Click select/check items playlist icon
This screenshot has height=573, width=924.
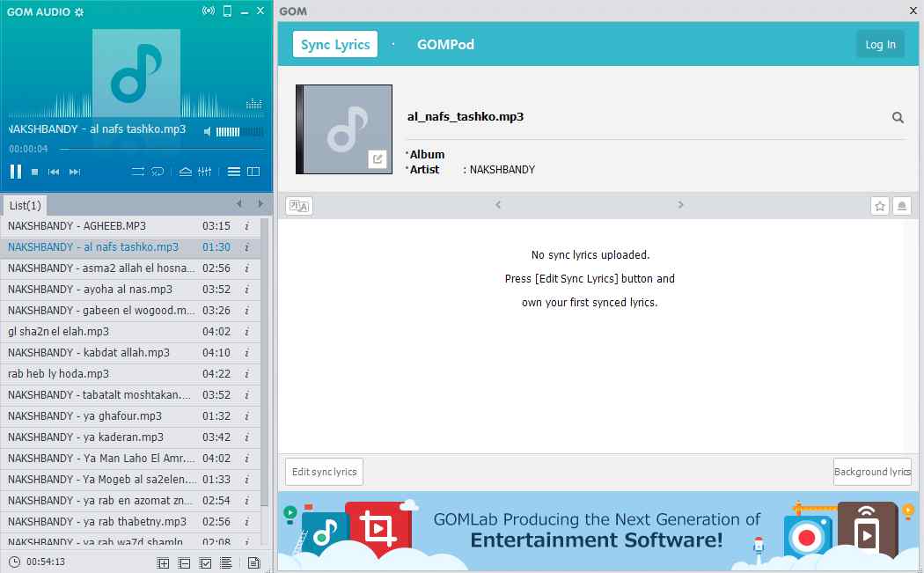point(206,563)
